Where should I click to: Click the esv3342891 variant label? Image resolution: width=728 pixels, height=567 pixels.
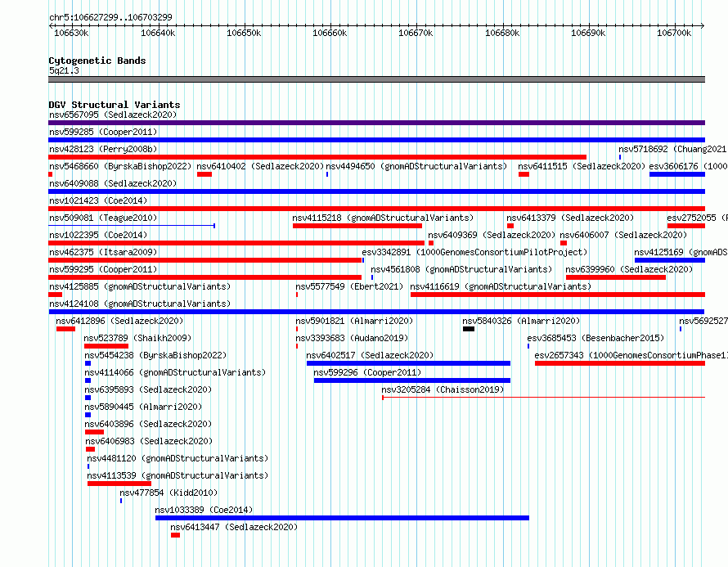[474, 252]
